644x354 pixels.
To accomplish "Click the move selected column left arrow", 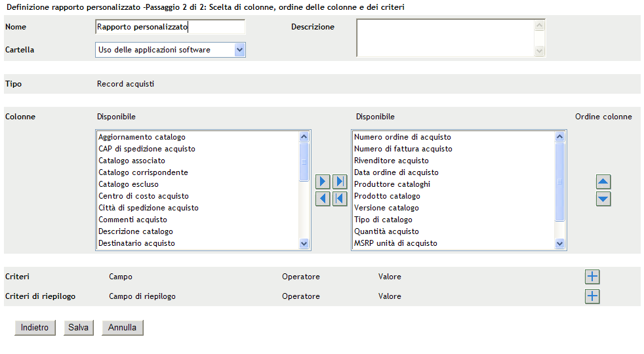I will pyautogui.click(x=323, y=199).
